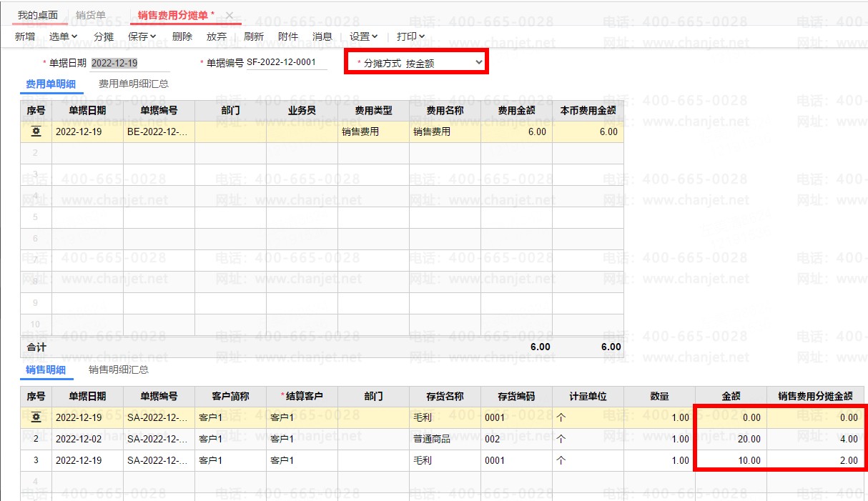Click the 数量 column header
Viewport: 868px width, 501px height.
coord(659,396)
